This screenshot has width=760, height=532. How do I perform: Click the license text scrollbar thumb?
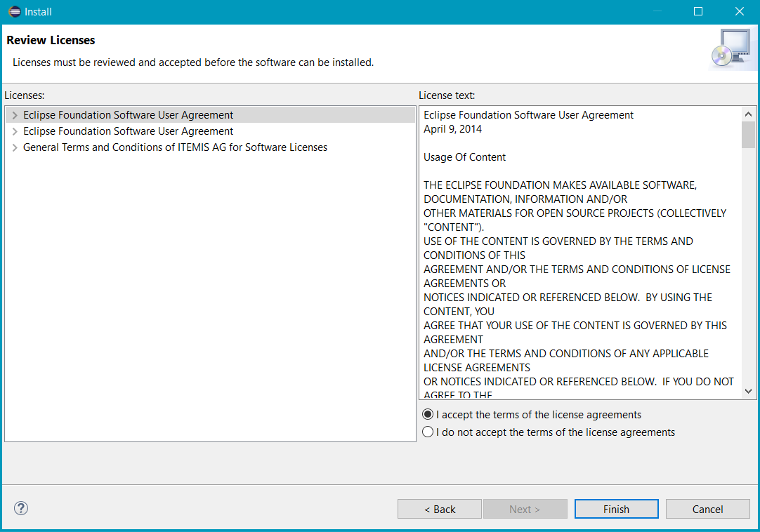click(x=748, y=135)
